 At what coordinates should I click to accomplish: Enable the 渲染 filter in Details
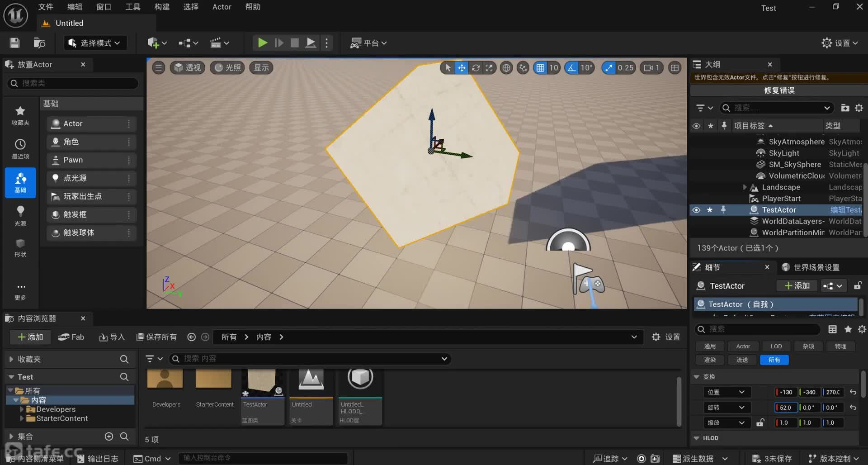pos(710,360)
